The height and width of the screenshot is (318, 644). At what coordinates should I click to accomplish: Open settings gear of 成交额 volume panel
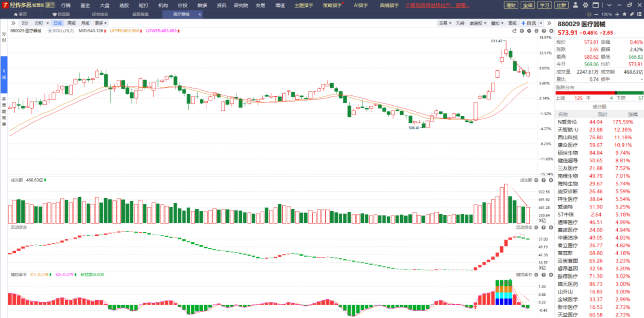[536, 180]
